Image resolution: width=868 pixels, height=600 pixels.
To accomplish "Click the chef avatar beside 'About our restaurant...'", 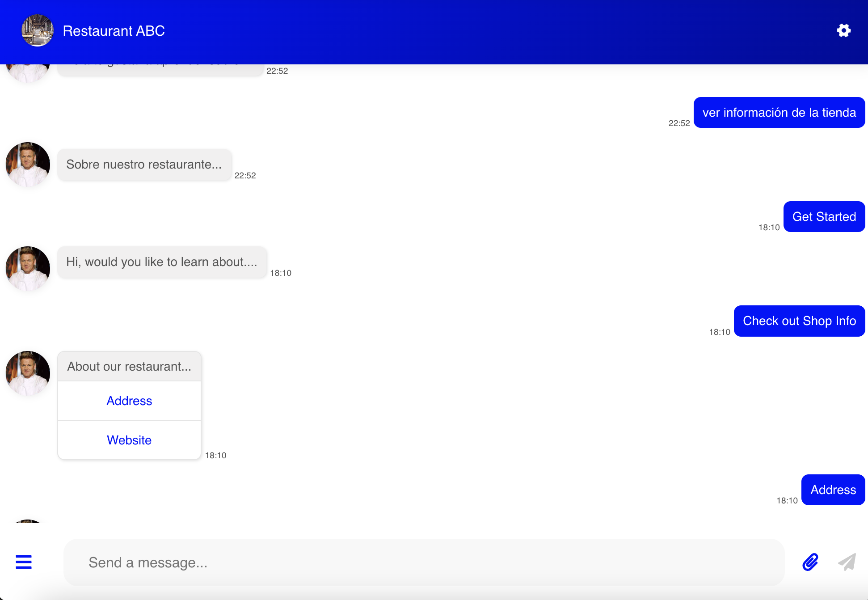I will [x=27, y=373].
